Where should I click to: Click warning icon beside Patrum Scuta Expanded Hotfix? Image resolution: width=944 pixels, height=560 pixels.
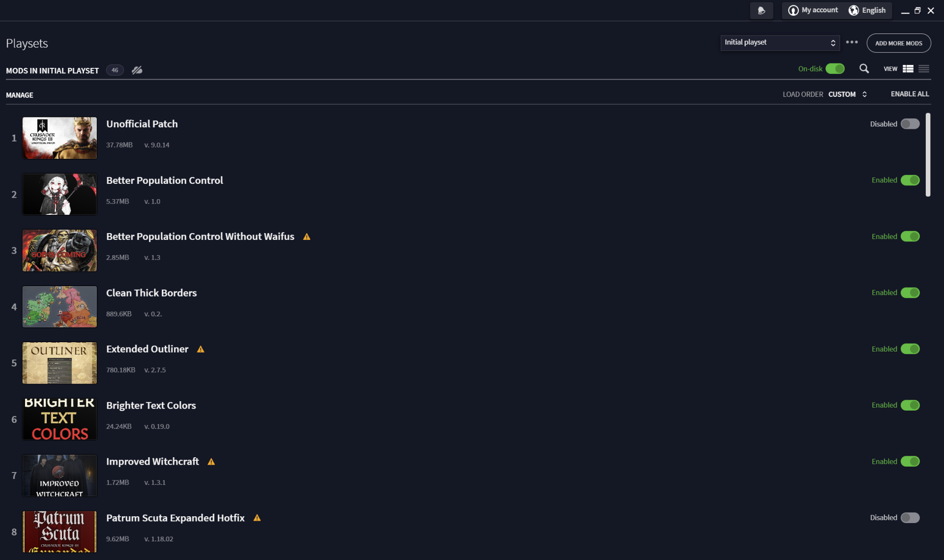pos(257,518)
